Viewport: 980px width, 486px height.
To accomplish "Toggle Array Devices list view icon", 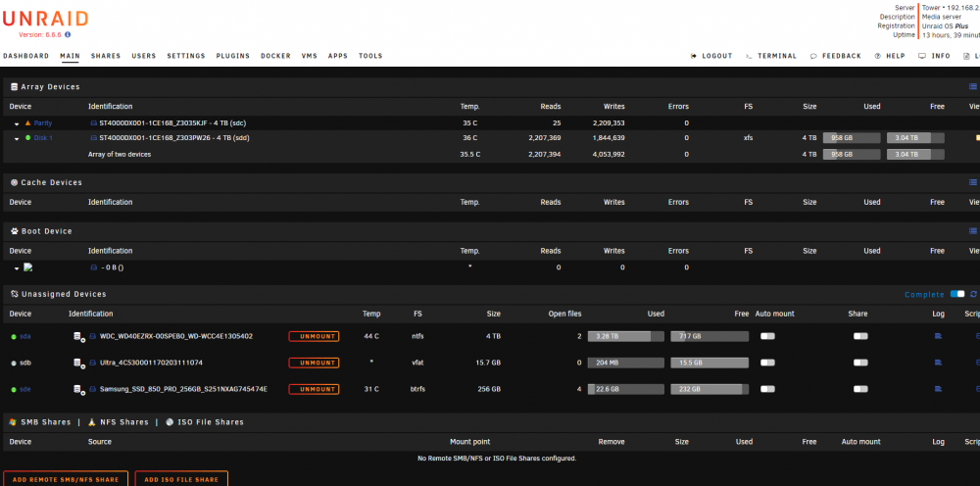I will [972, 87].
